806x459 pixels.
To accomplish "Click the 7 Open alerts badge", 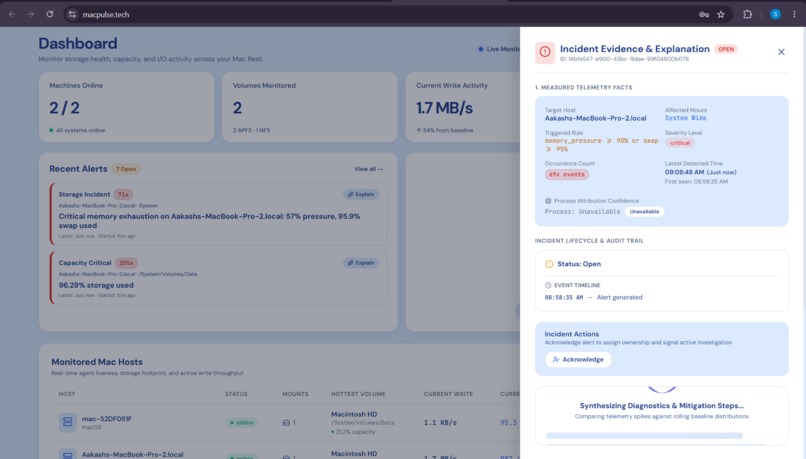I will 126,169.
